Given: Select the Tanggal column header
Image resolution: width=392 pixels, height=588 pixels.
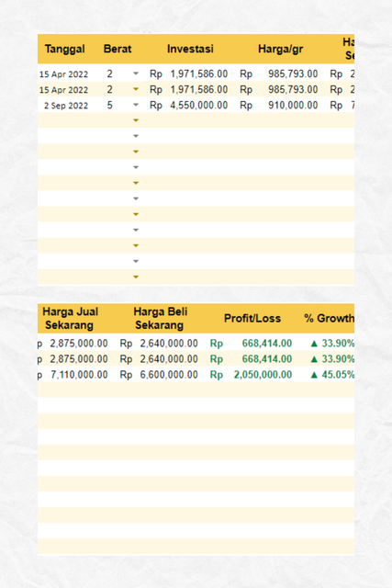Looking at the screenshot, I should 65,49.
